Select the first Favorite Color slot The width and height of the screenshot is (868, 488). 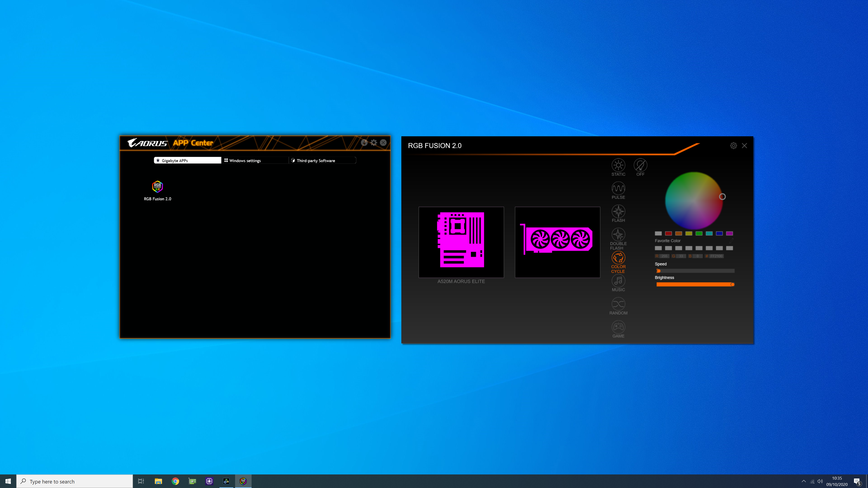(658, 248)
